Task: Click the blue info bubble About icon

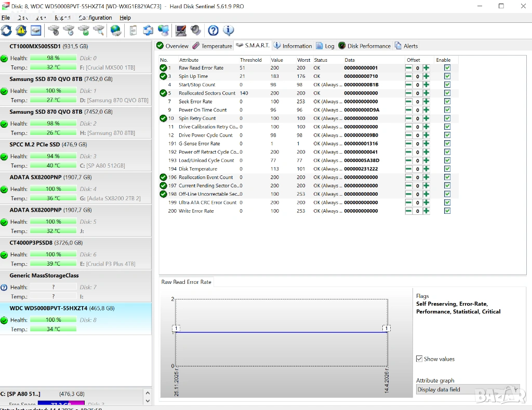Action: (x=228, y=31)
